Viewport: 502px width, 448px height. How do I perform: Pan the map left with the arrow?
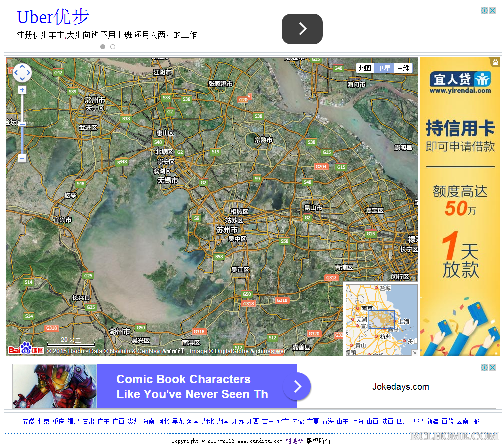pos(16,73)
